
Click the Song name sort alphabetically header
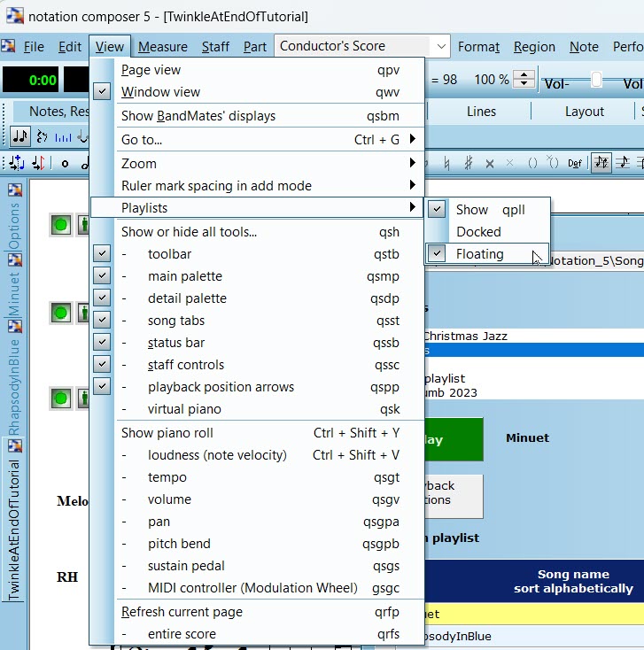pyautogui.click(x=572, y=582)
